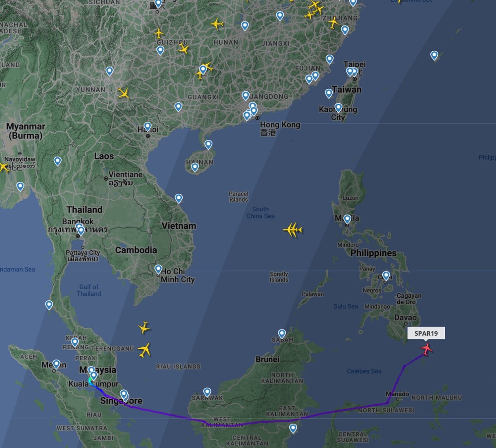
Task: Click the yellow plane over Yunnan
Action: pyautogui.click(x=123, y=93)
